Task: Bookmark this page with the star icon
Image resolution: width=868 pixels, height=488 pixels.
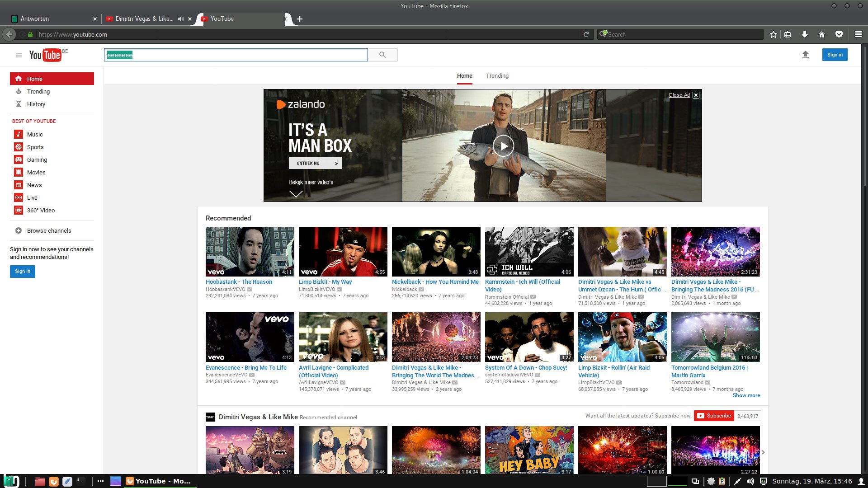Action: coord(774,34)
